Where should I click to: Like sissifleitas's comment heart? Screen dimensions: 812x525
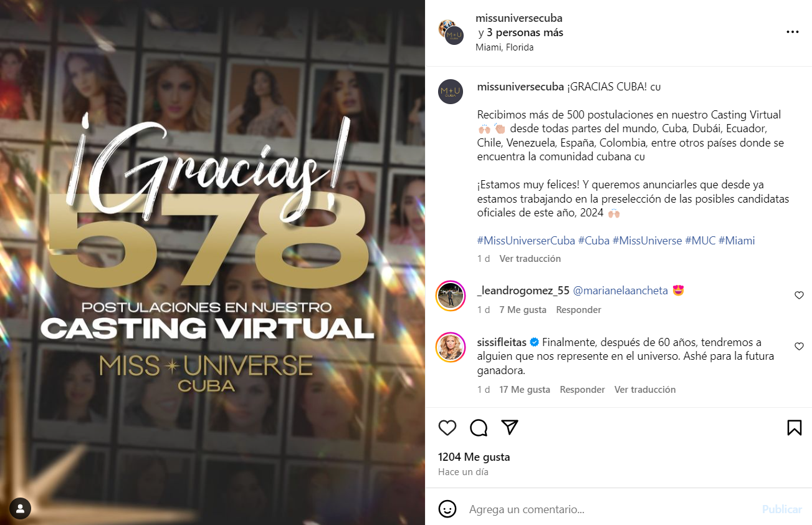[x=799, y=347]
